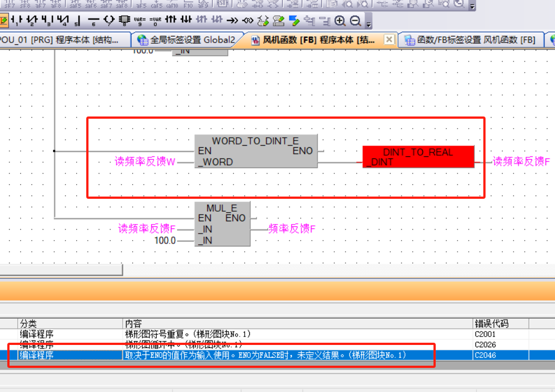Image resolution: width=555 pixels, height=392 pixels.
Task: Close the 风机函数 程序本体 tab
Action: tap(388, 40)
